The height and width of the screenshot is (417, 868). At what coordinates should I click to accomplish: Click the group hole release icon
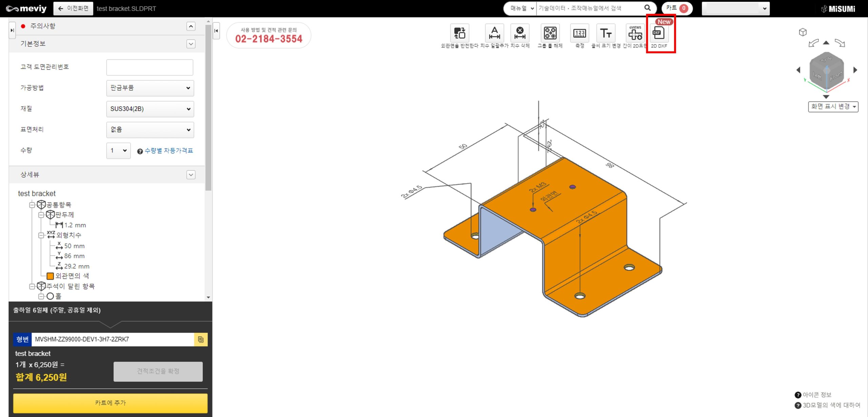(550, 33)
